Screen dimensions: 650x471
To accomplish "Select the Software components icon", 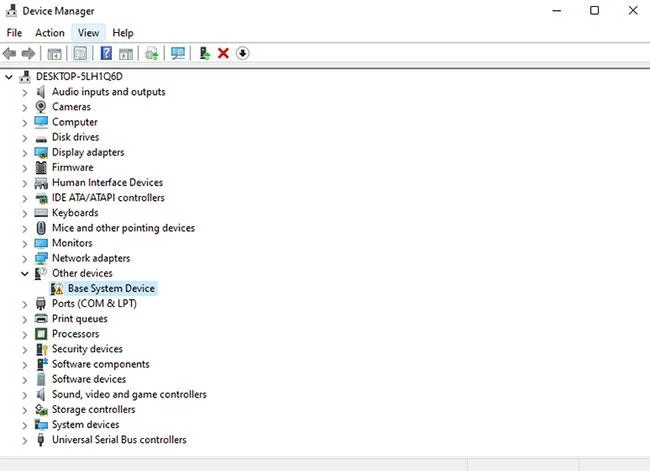I will click(x=42, y=364).
